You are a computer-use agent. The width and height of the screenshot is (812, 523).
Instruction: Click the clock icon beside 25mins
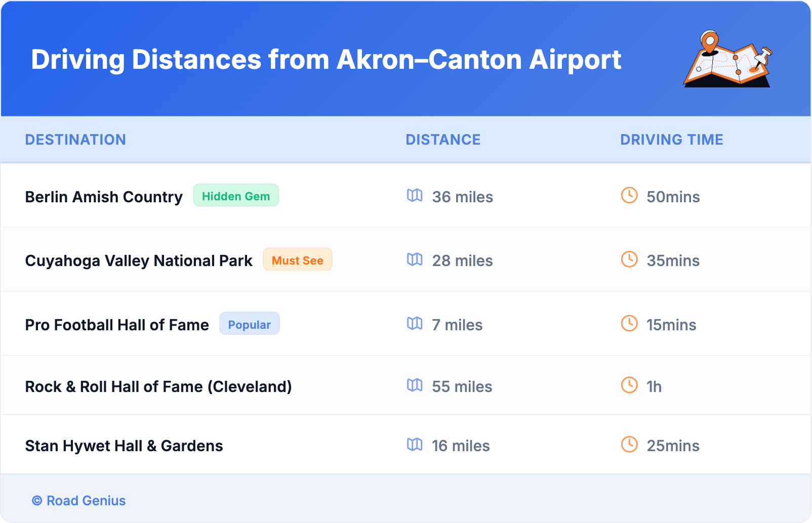click(x=629, y=445)
